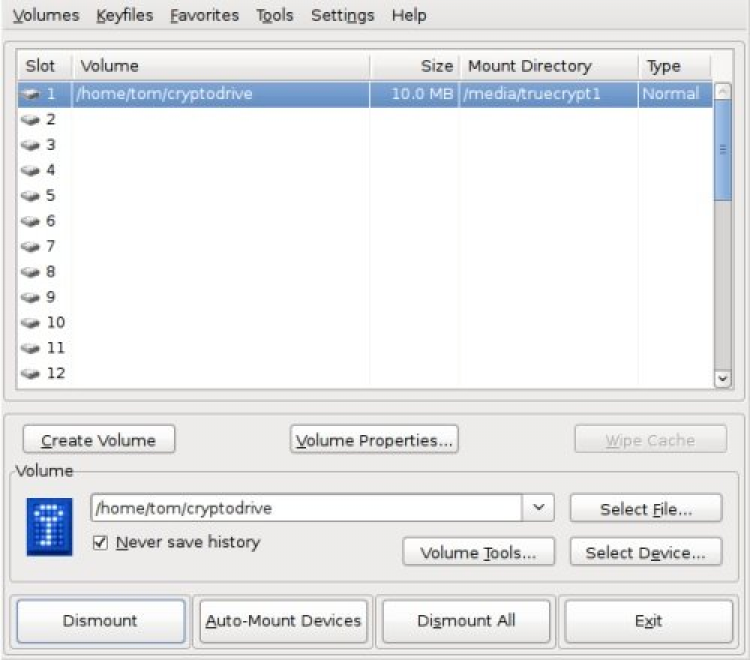Viewport: 750px width, 660px height.
Task: Click Auto-Mount Devices button
Action: pyautogui.click(x=283, y=621)
